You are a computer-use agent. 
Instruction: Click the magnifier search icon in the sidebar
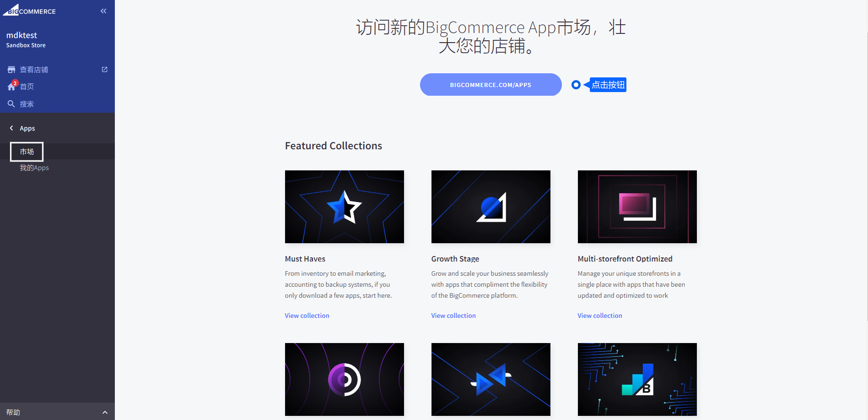(x=11, y=104)
